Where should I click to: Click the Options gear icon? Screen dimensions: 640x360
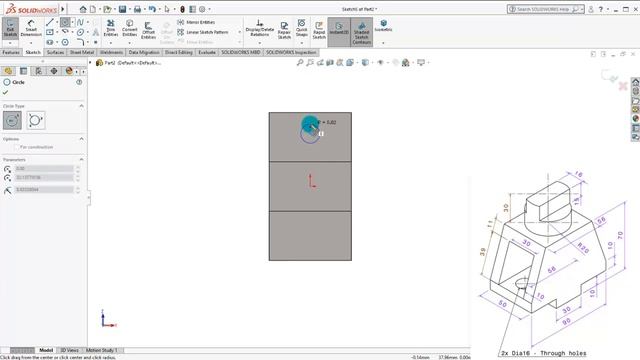tap(202, 9)
